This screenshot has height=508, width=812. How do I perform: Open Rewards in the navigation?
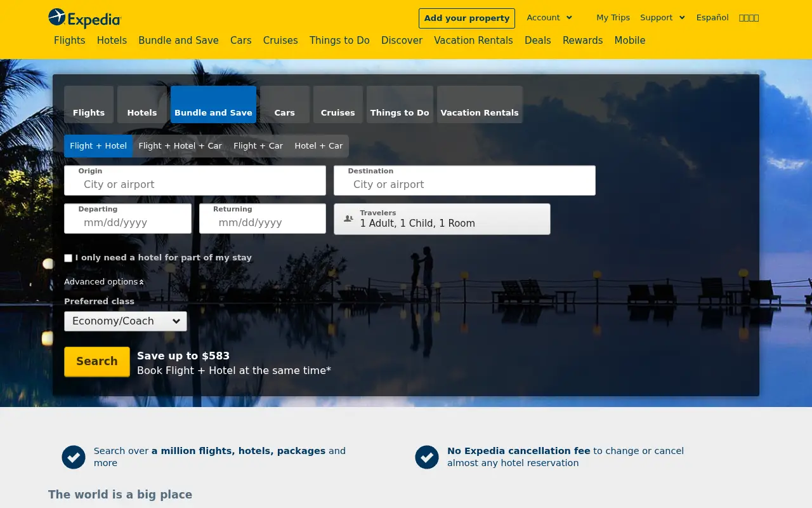point(583,41)
